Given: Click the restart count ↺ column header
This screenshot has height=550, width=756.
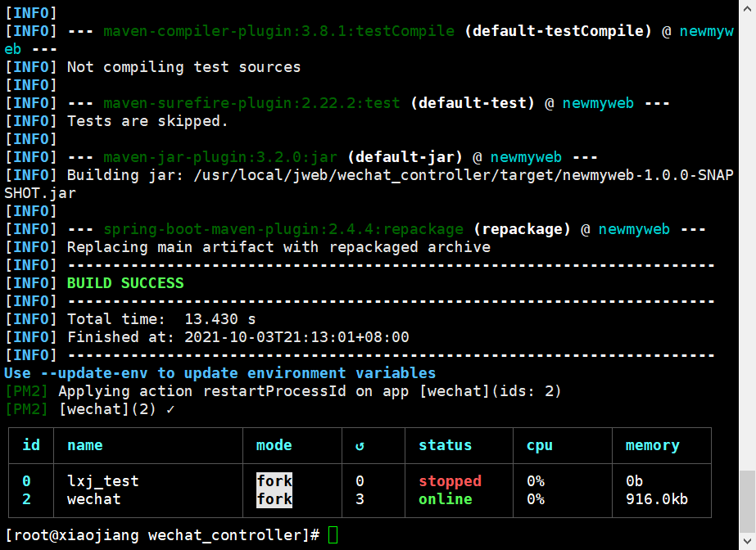Looking at the screenshot, I should tap(360, 446).
